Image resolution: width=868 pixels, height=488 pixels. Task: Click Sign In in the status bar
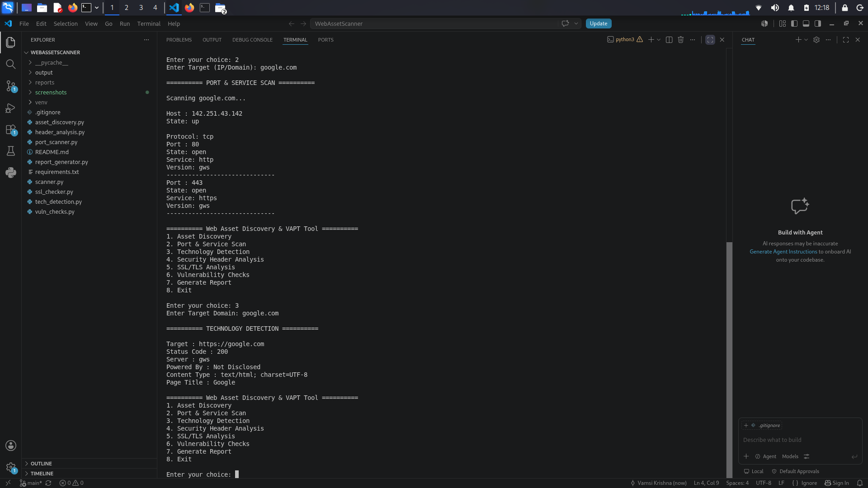pyautogui.click(x=837, y=483)
